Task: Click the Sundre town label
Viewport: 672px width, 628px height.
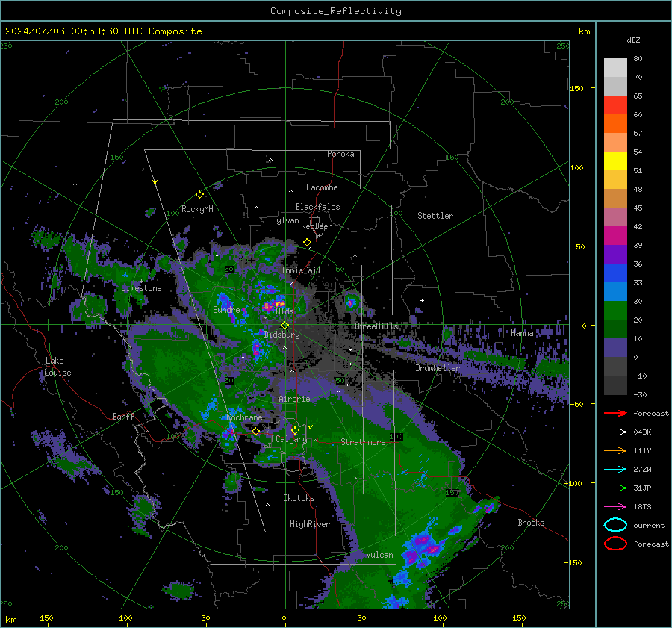Action: (226, 309)
